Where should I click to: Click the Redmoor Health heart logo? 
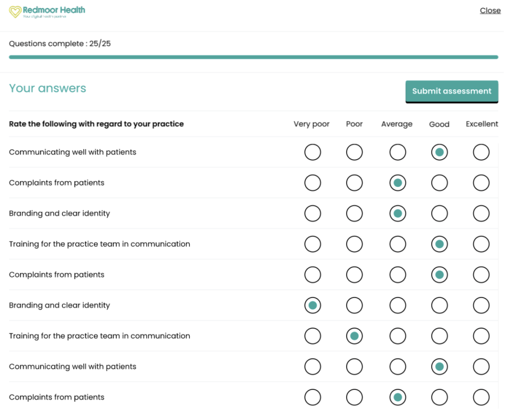point(15,11)
